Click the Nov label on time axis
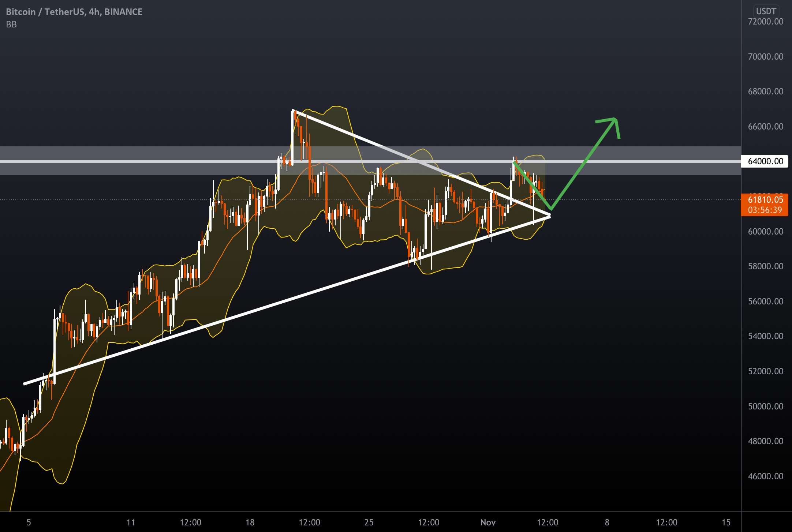 point(488,522)
